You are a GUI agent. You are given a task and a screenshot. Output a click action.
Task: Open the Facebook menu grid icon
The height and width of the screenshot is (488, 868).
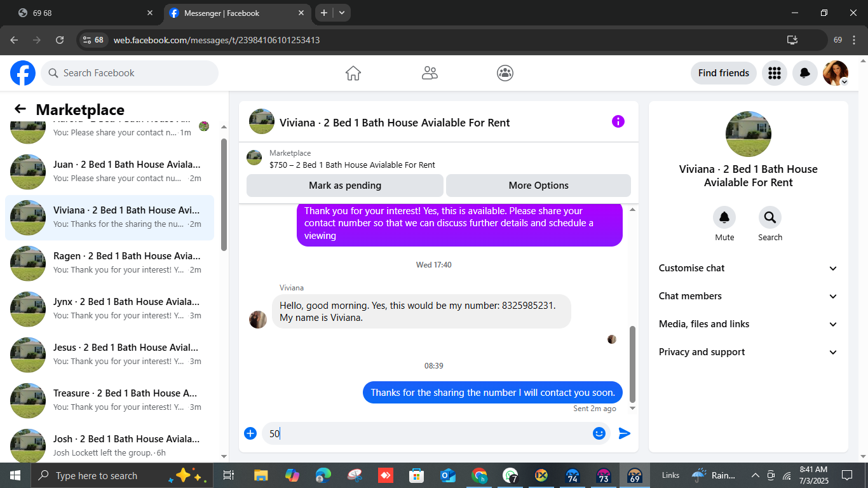(x=774, y=73)
